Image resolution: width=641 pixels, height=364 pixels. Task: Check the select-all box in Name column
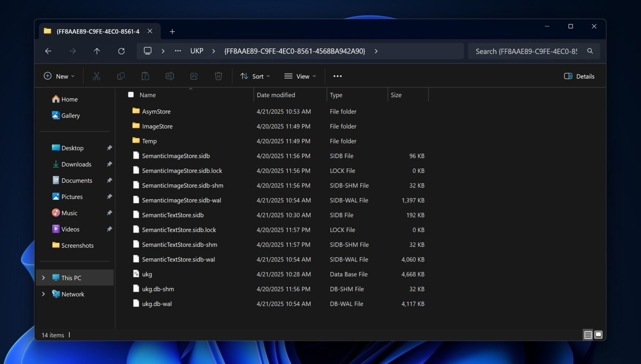(131, 95)
